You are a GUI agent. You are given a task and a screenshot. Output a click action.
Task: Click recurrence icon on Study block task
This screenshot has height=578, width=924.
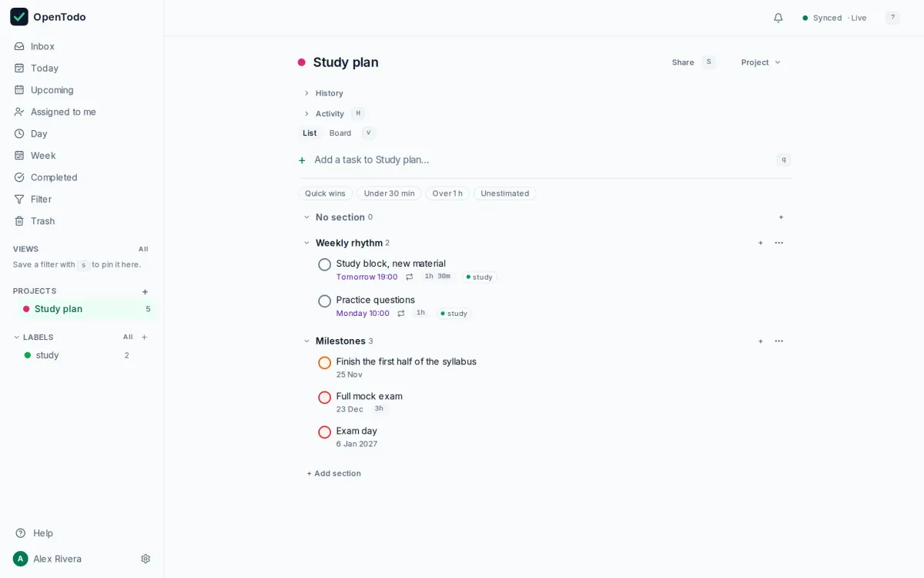pos(410,277)
